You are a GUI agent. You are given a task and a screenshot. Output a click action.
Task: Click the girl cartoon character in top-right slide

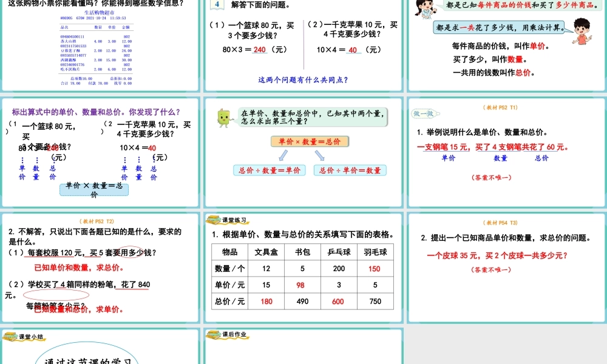click(x=425, y=8)
